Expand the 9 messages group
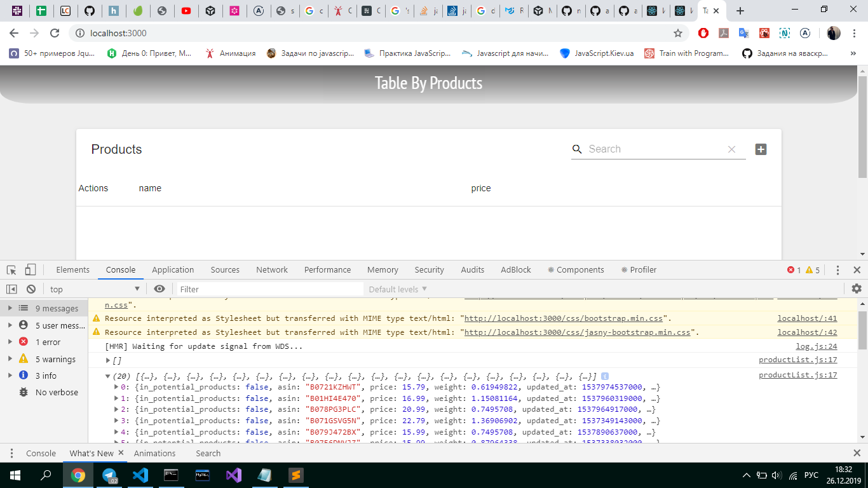 9,308
